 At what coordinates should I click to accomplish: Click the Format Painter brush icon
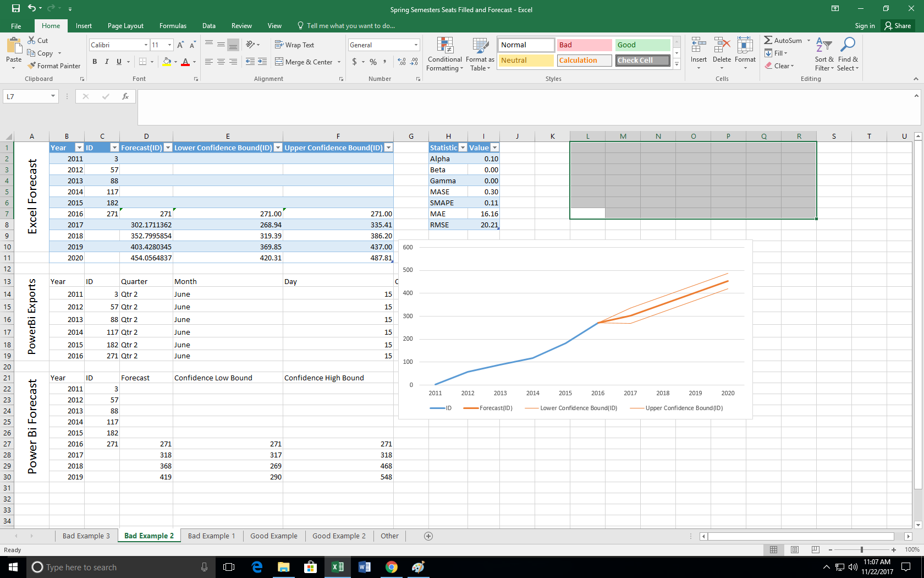[x=32, y=66]
